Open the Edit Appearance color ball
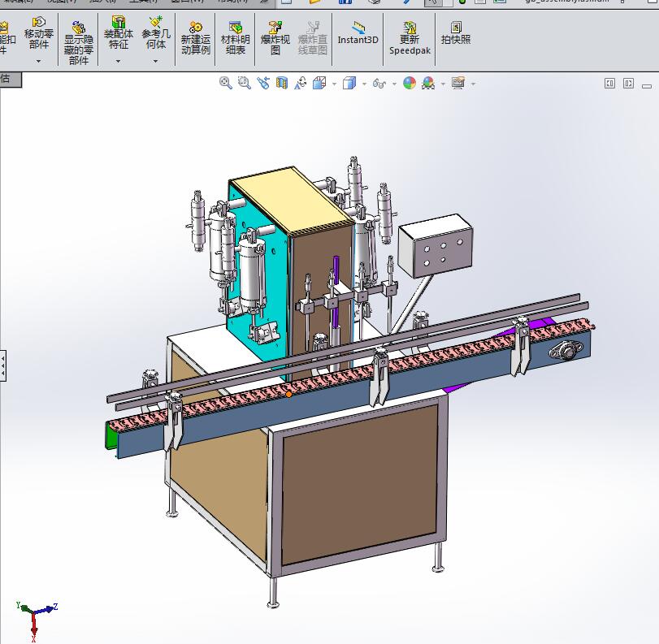Screen dimensions: 659x644 click(410, 83)
